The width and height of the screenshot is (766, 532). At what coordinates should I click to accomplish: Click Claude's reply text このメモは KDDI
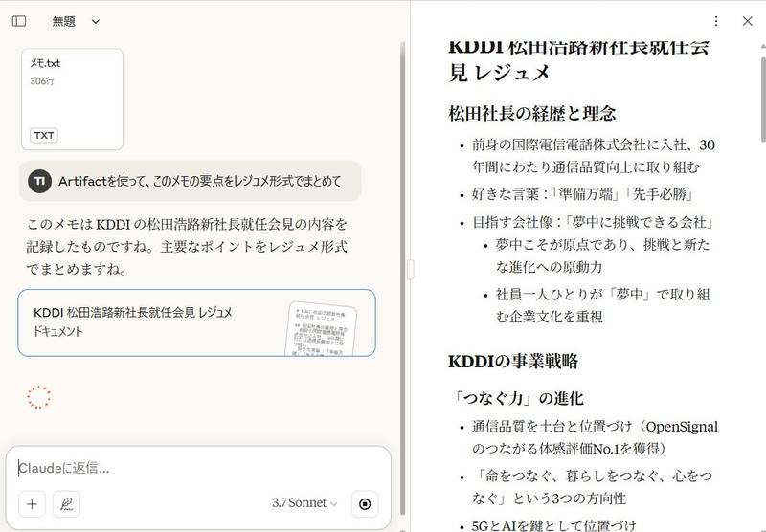187,247
